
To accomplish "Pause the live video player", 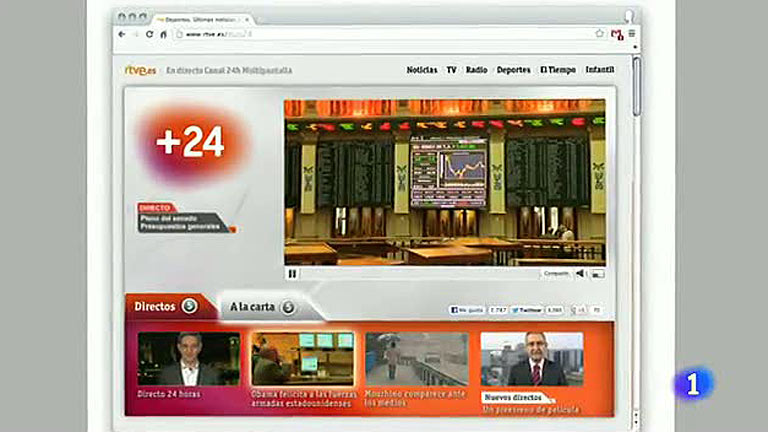I will click(x=292, y=273).
